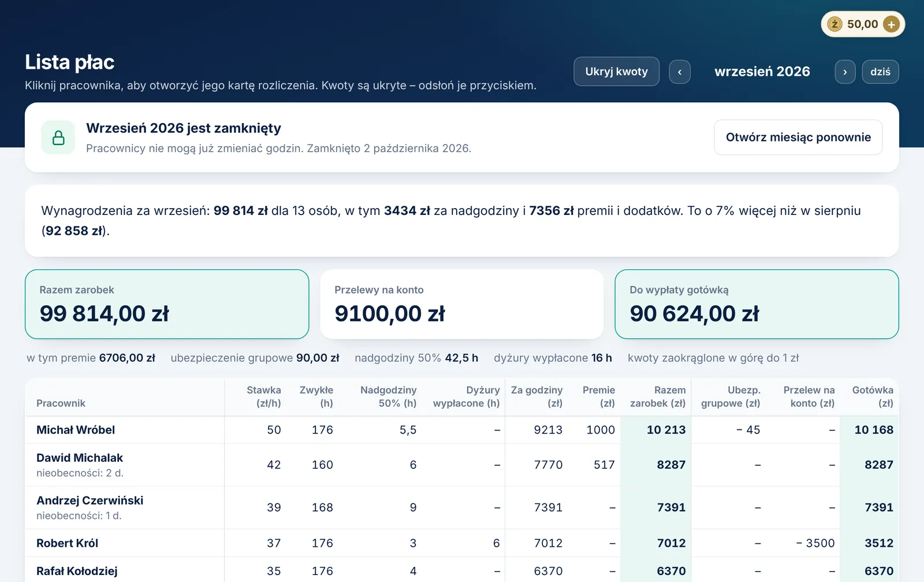
Task: Click Michał Wróbel's cash amount 10 168
Action: [x=874, y=430]
